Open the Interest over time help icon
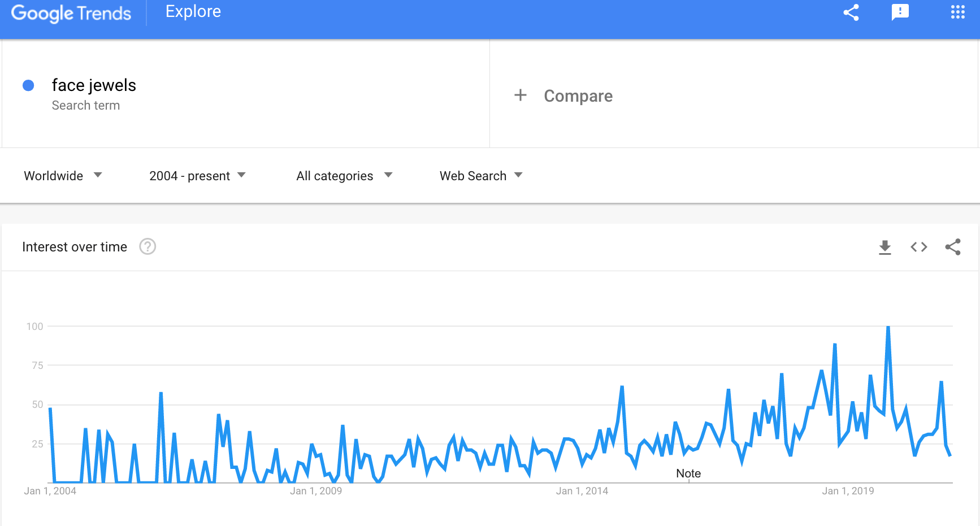Viewport: 980px width, 526px height. point(148,247)
